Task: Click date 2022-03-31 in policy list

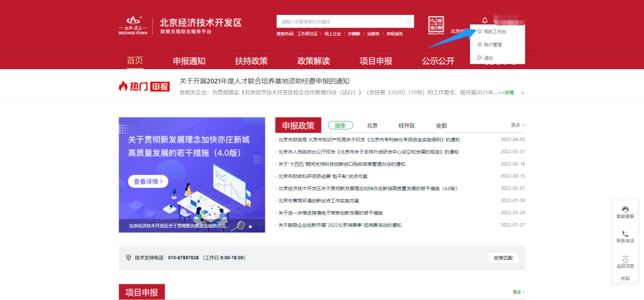Action: [513, 151]
